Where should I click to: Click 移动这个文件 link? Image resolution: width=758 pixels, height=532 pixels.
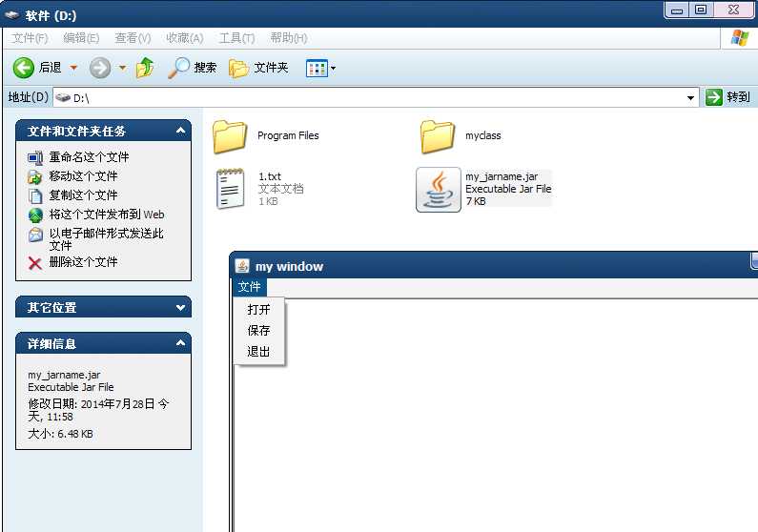[83, 175]
